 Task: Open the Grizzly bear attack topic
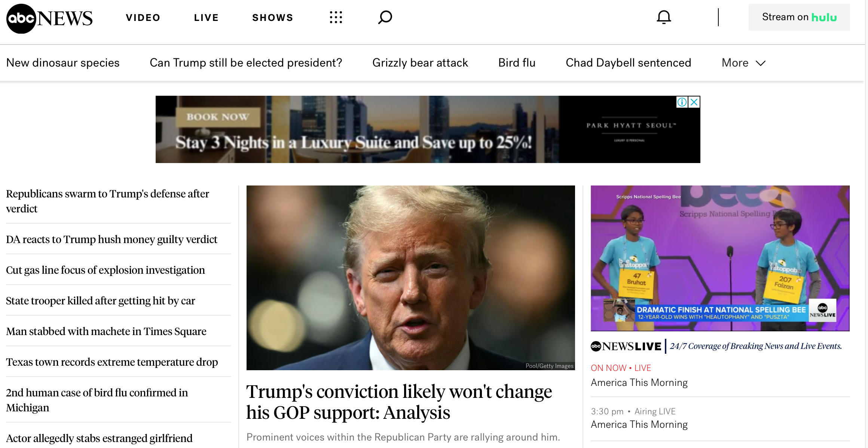(420, 63)
